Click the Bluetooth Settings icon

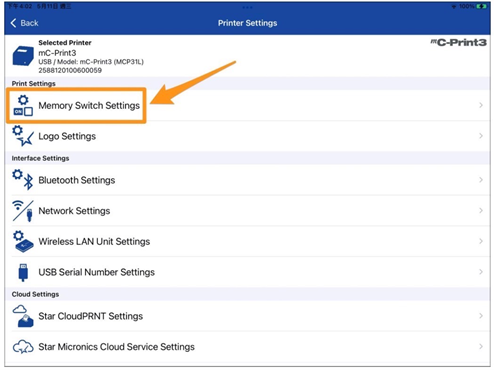[x=23, y=180]
